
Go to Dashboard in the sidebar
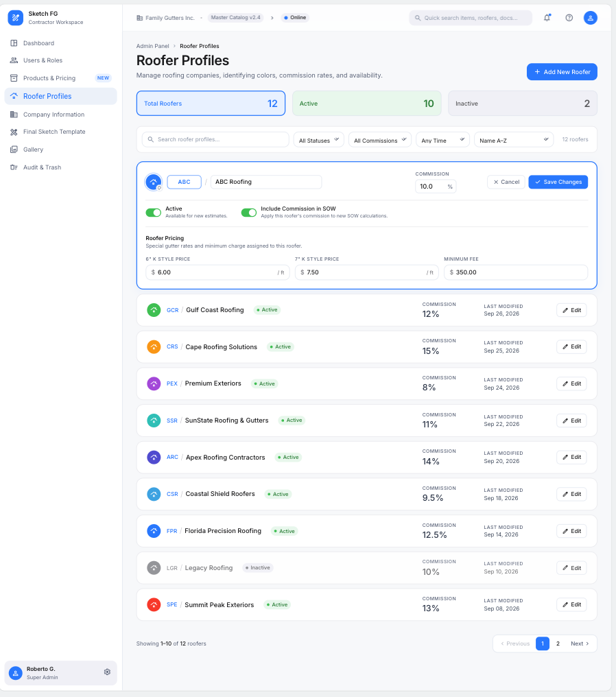(61, 43)
